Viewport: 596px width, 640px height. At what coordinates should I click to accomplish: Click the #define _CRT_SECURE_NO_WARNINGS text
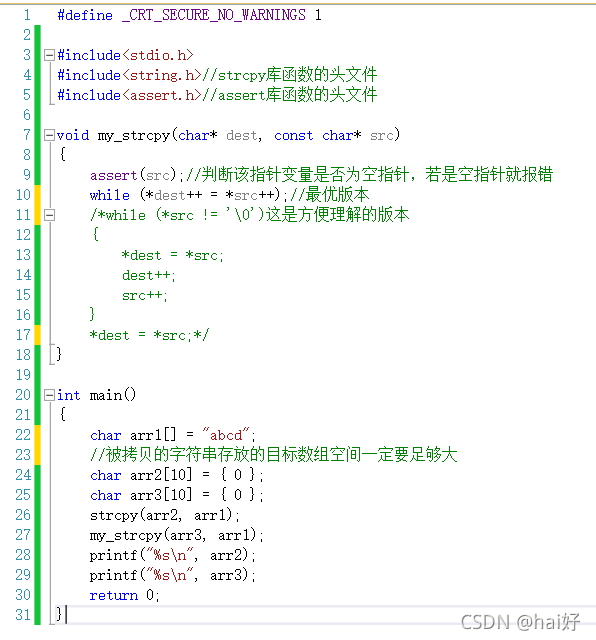189,15
